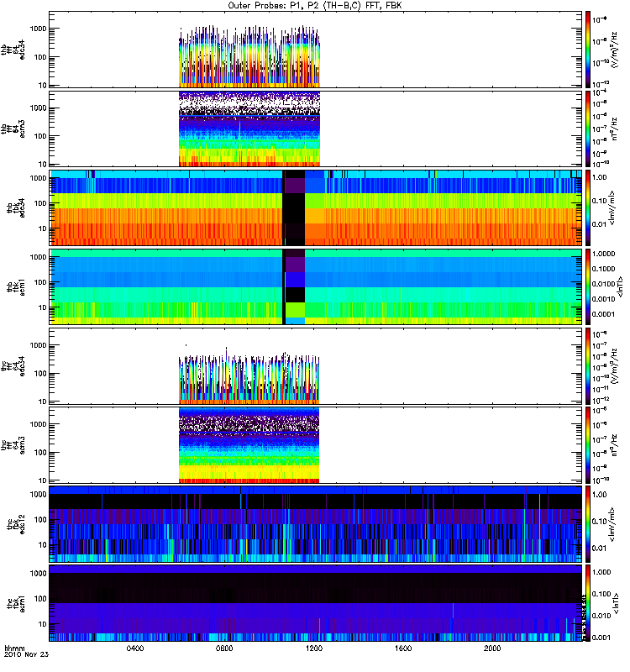The height and width of the screenshot is (672, 630).
Task: Click the thb fbk scm1 color bar
Action: tap(588, 286)
